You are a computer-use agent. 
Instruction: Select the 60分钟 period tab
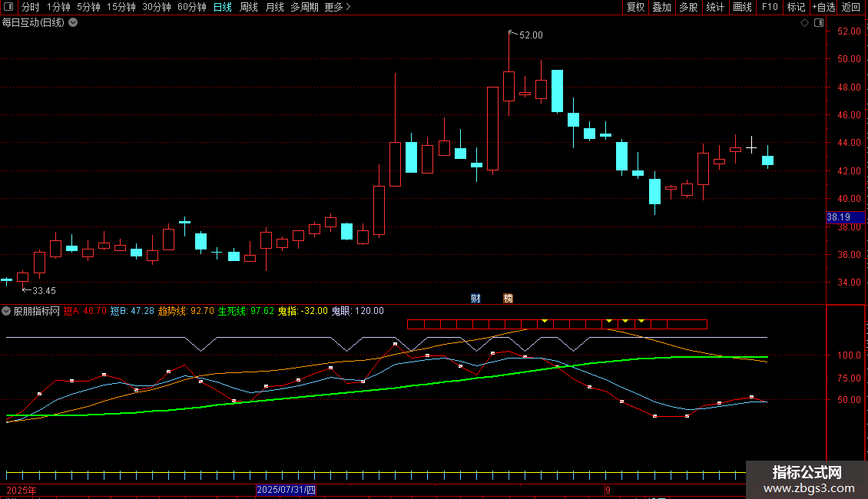click(192, 7)
